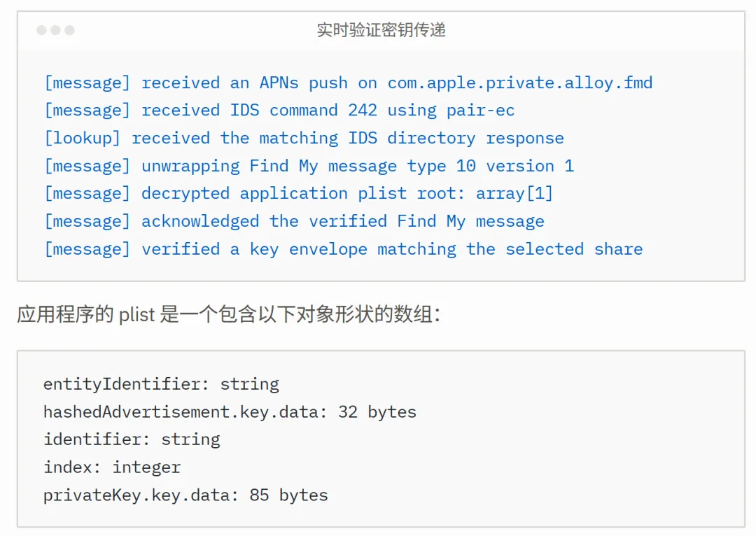Click the index: integer line
Screen dimensions: 756x536
(112, 467)
